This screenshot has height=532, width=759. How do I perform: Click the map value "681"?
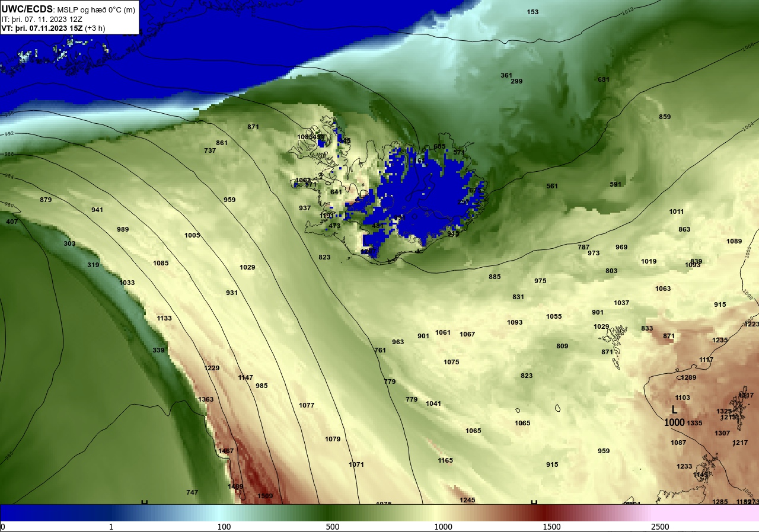coord(604,79)
